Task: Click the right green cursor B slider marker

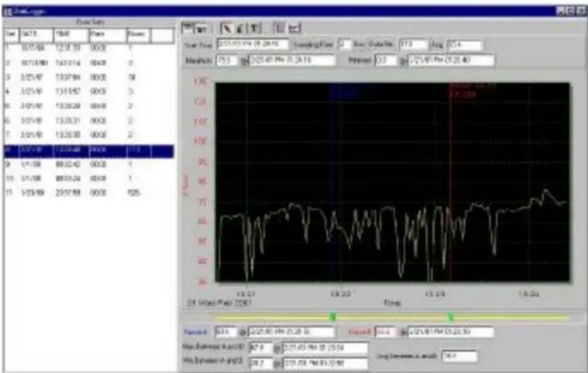Action: (x=451, y=317)
